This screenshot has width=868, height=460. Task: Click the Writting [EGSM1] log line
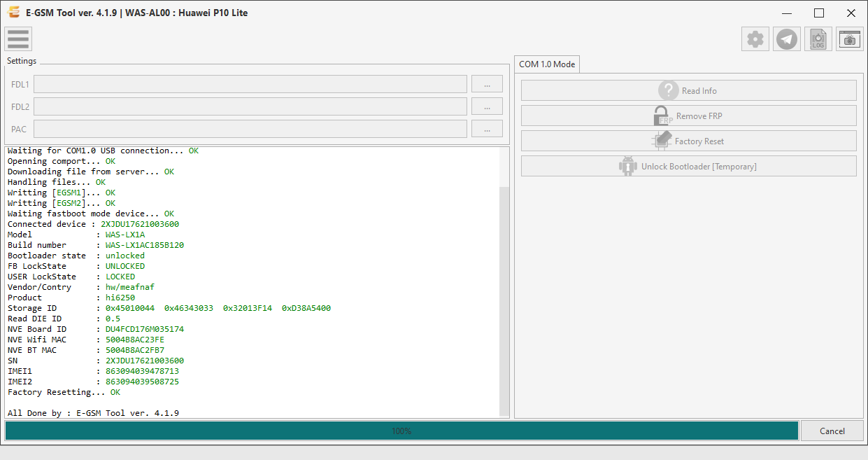click(x=62, y=193)
